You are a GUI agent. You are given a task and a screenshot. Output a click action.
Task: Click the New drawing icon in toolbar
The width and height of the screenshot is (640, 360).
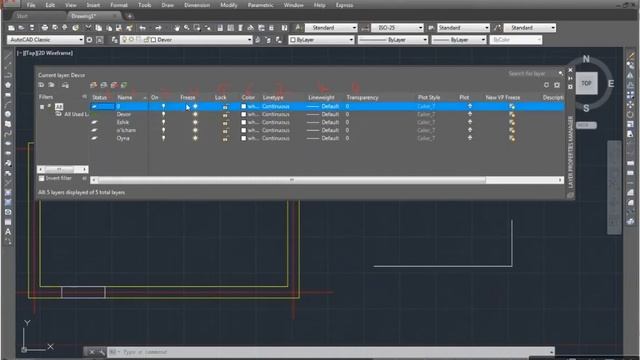11,28
